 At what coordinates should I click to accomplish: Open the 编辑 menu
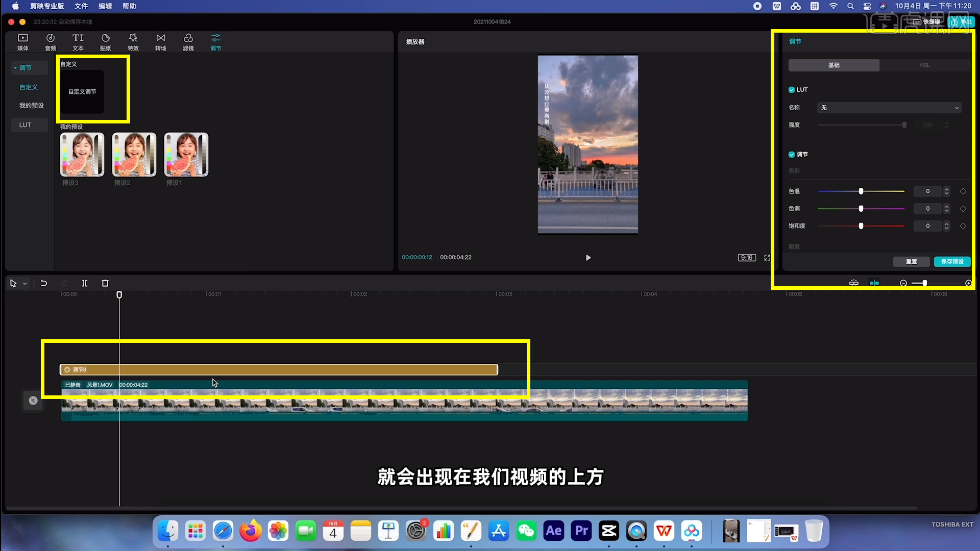pos(105,6)
